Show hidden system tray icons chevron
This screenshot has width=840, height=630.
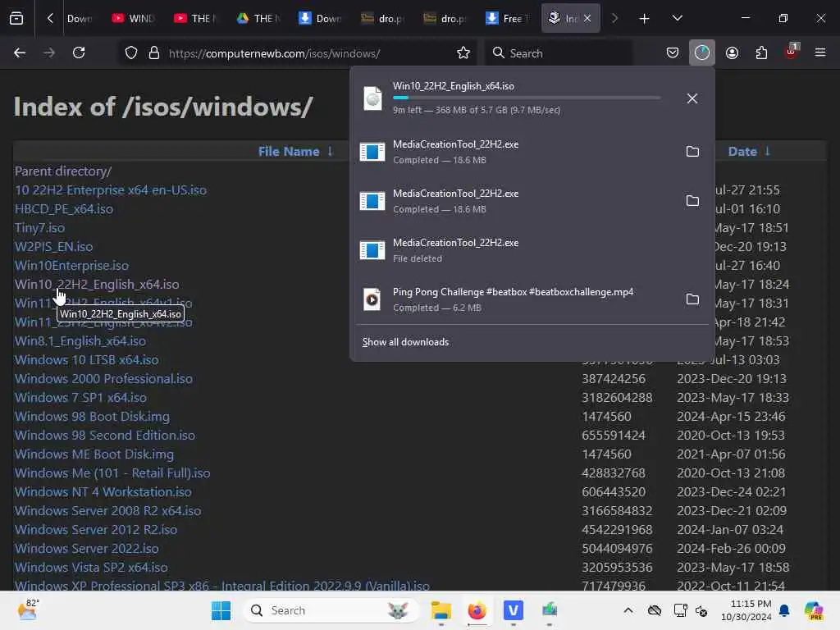[628, 610]
